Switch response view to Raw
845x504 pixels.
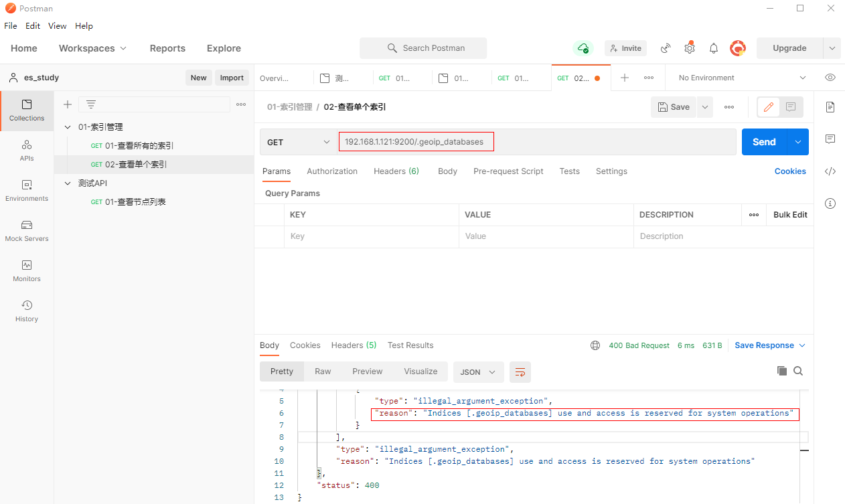(x=323, y=371)
